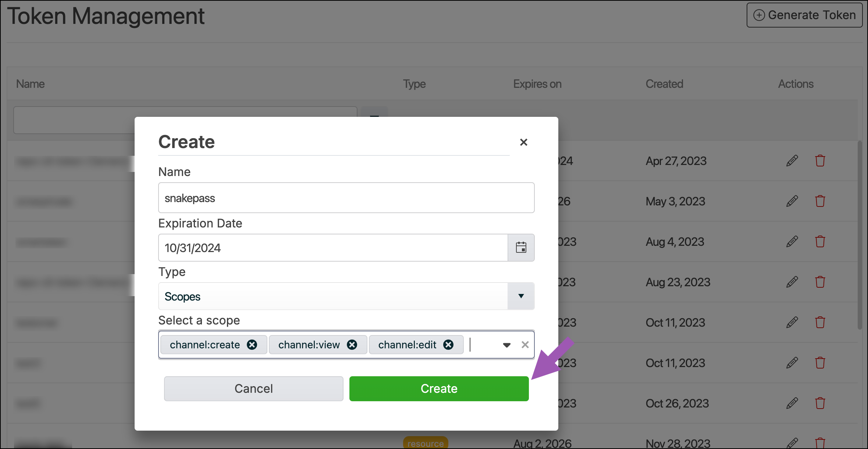Screen dimensions: 868x449
Task: Remove the channel:edit scope chip
Action: tap(448, 345)
